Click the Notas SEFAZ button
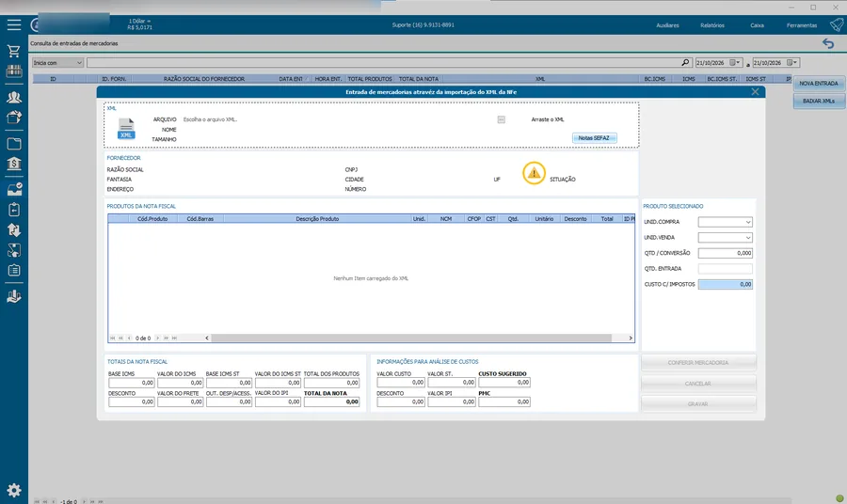The width and height of the screenshot is (847, 504). 594,138
